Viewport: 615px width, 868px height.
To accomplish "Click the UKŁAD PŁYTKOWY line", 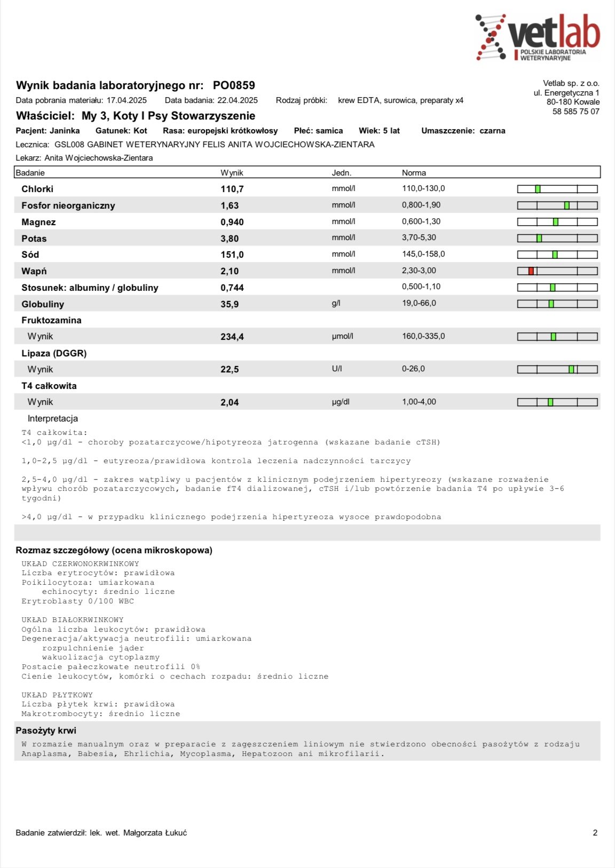I will [57, 695].
